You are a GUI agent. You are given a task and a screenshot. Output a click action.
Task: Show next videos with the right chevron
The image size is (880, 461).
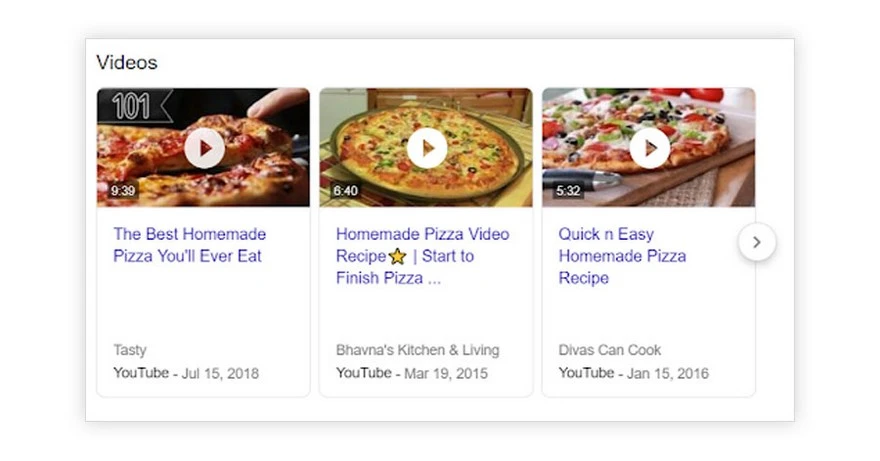pyautogui.click(x=757, y=242)
